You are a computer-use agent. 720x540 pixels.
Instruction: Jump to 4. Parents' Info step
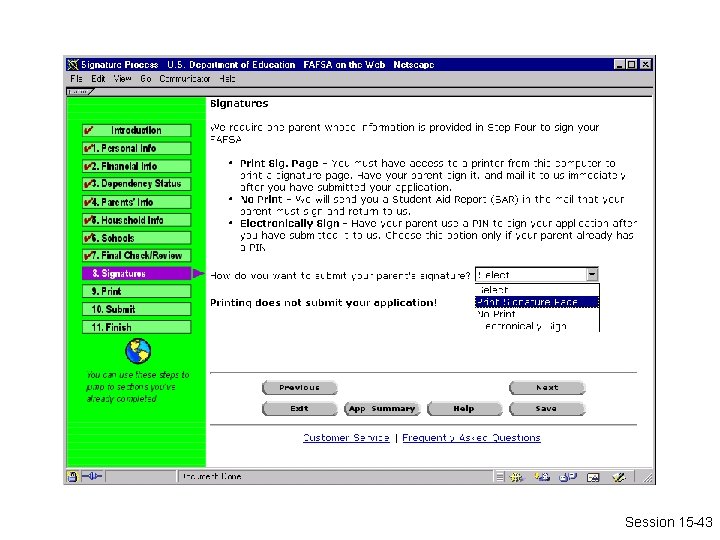[136, 202]
